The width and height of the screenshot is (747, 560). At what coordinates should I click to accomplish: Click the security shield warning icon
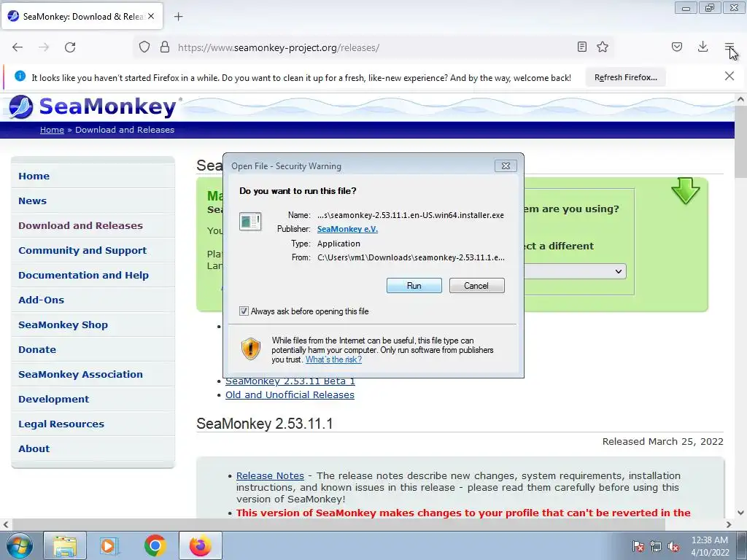[251, 349]
